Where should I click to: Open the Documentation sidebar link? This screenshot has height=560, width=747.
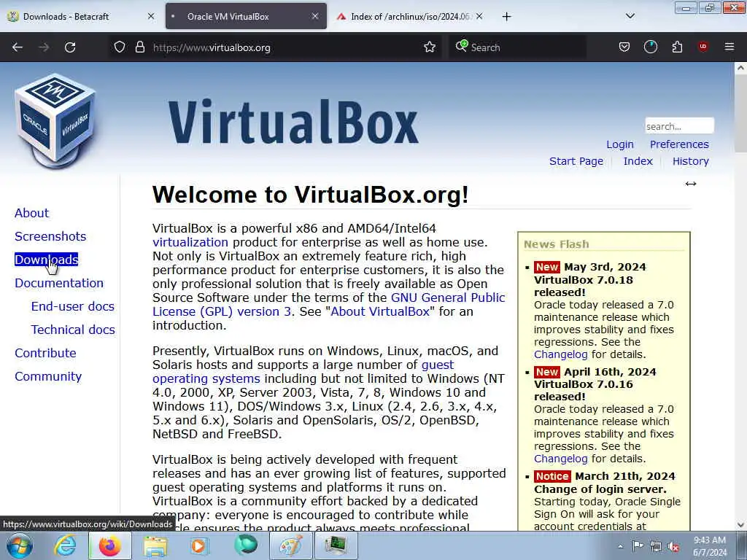click(59, 283)
